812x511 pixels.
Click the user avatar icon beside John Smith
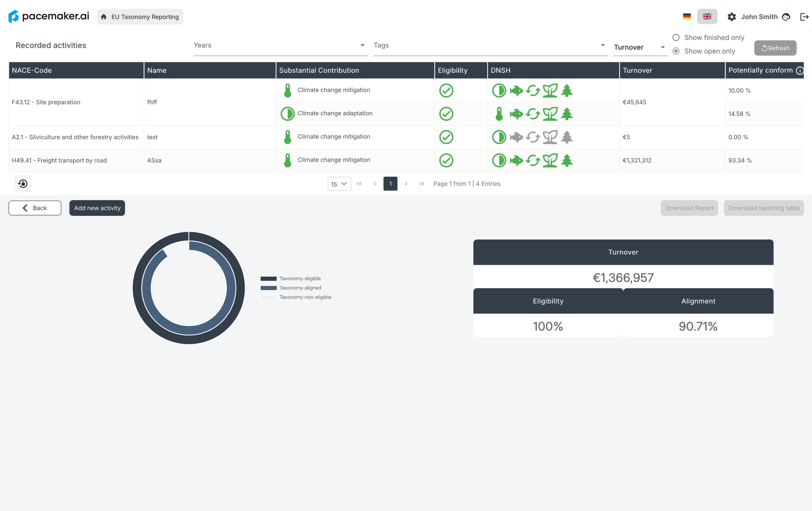tap(786, 17)
